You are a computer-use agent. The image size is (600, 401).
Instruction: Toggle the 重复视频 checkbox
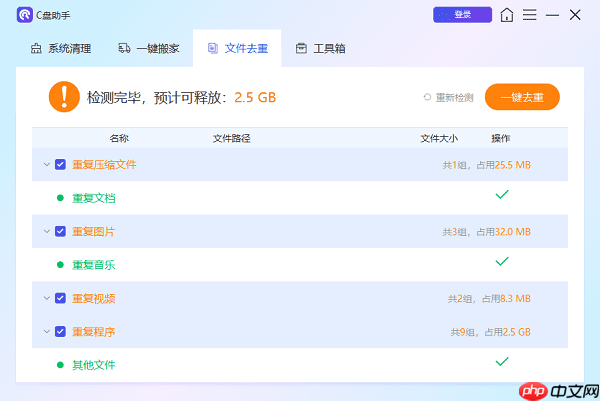click(60, 298)
